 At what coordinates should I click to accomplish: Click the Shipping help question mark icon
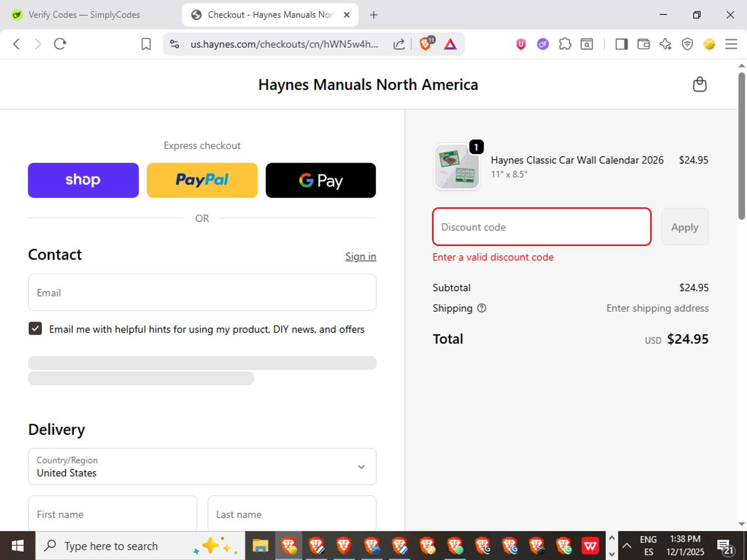[x=482, y=308]
